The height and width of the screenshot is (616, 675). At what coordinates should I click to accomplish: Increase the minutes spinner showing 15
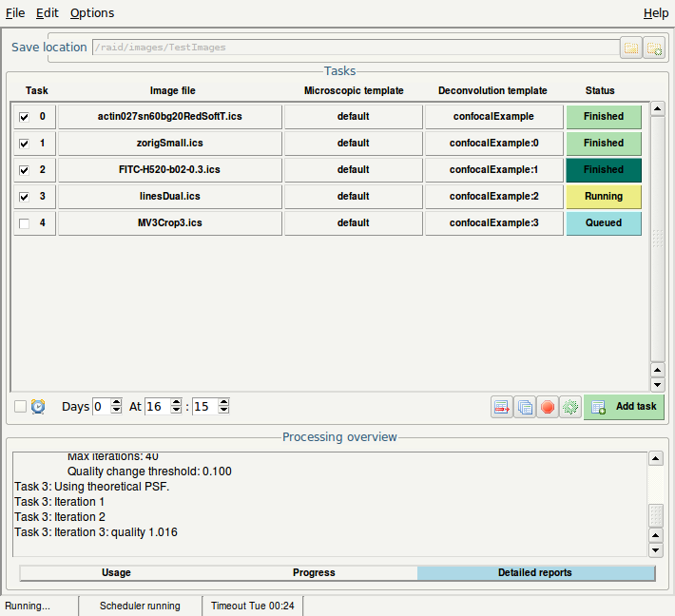(x=223, y=402)
